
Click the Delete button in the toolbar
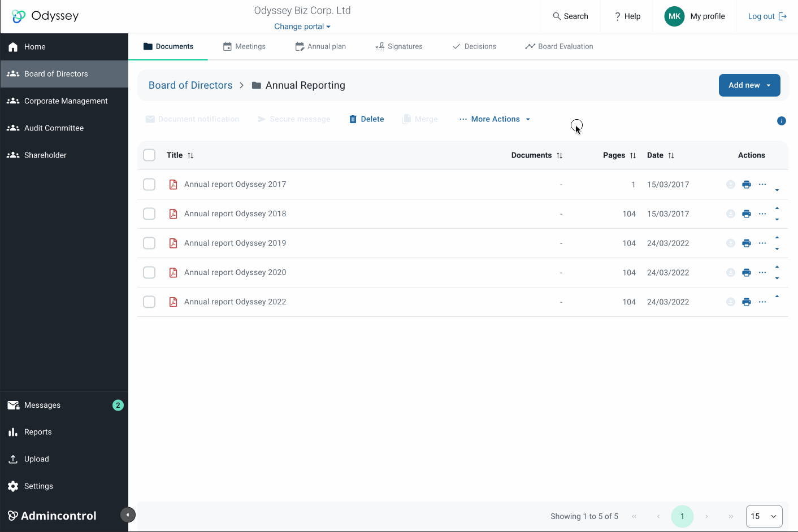[366, 119]
